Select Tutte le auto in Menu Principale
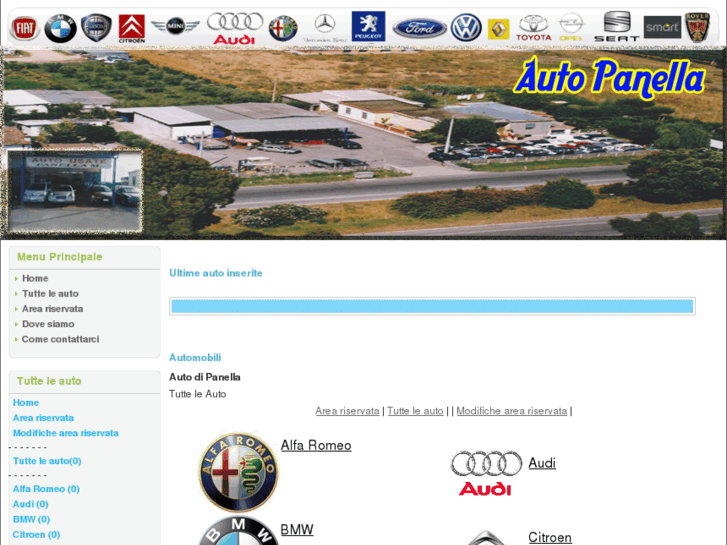This screenshot has width=727, height=545. [x=50, y=293]
